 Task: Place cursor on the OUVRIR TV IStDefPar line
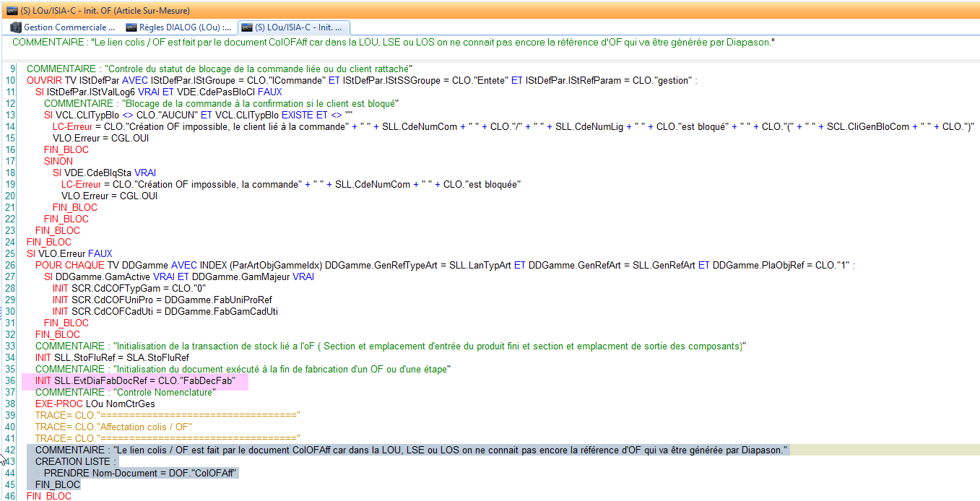[x=217, y=80]
